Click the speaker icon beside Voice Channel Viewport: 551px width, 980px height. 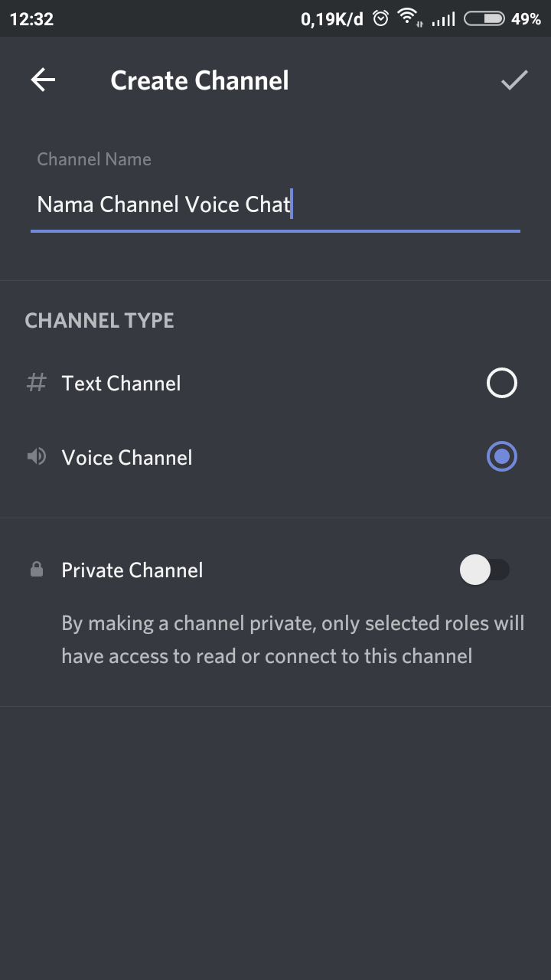click(x=36, y=457)
